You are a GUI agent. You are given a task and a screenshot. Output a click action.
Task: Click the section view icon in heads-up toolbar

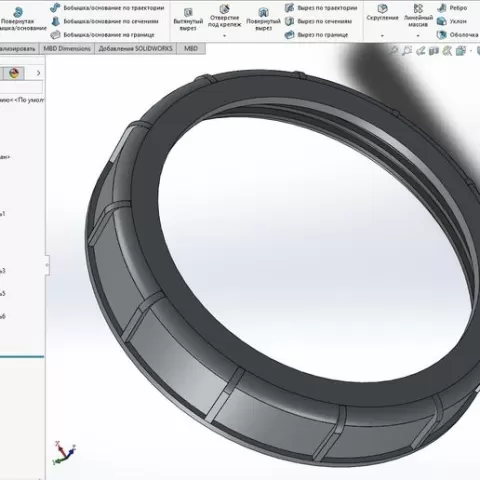point(434,51)
